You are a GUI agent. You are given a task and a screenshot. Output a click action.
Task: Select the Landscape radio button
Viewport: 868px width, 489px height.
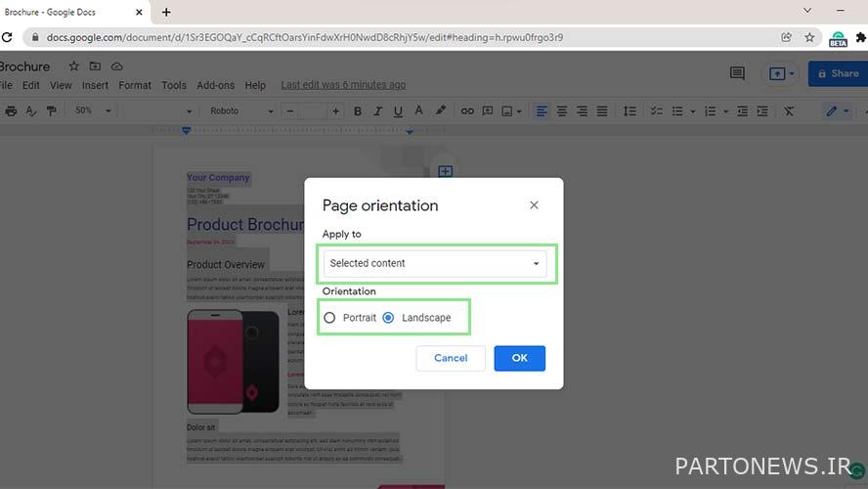pyautogui.click(x=388, y=317)
